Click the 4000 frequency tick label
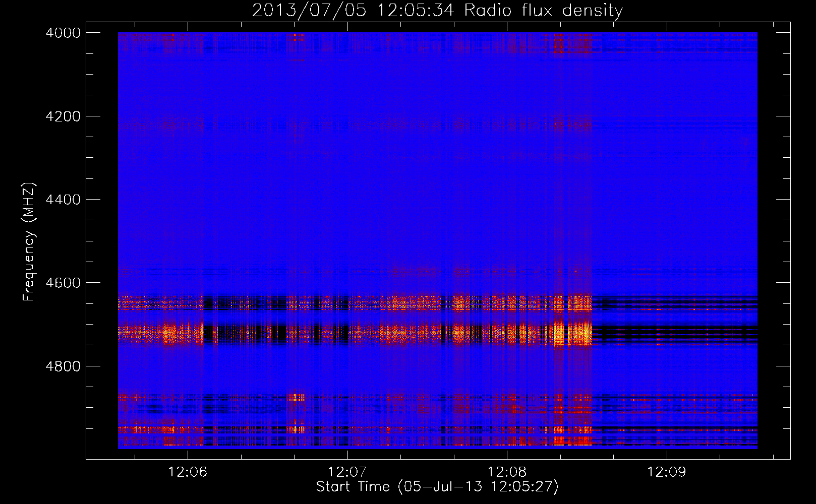The height and width of the screenshot is (504, 816). click(x=63, y=33)
